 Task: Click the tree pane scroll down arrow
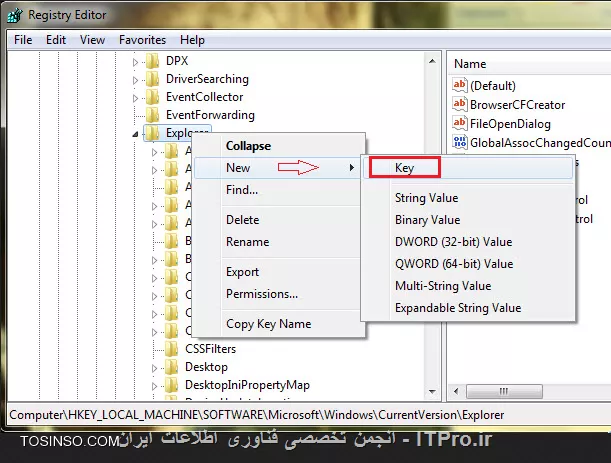point(432,392)
